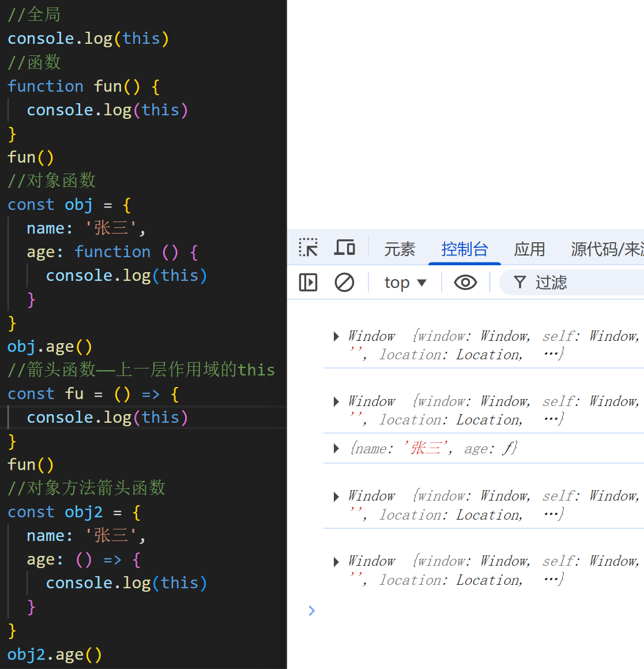Activate the inspect element picker icon
This screenshot has height=669, width=644.
[308, 247]
